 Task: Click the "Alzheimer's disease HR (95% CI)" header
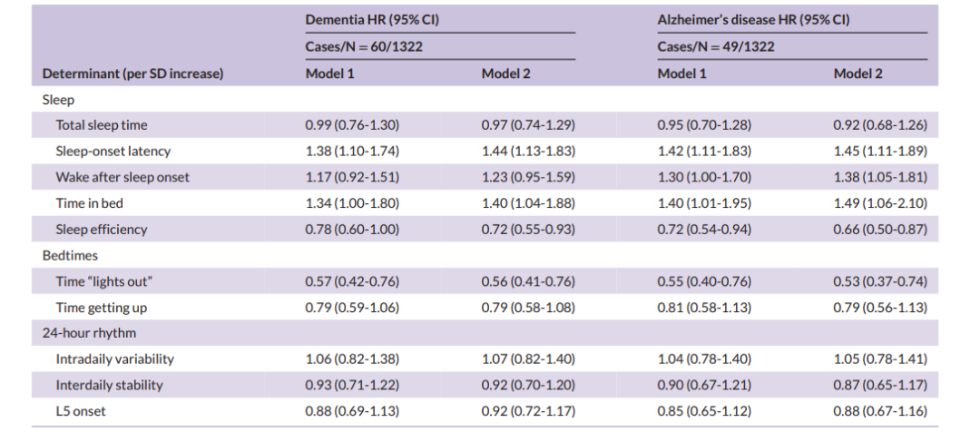[x=753, y=20]
